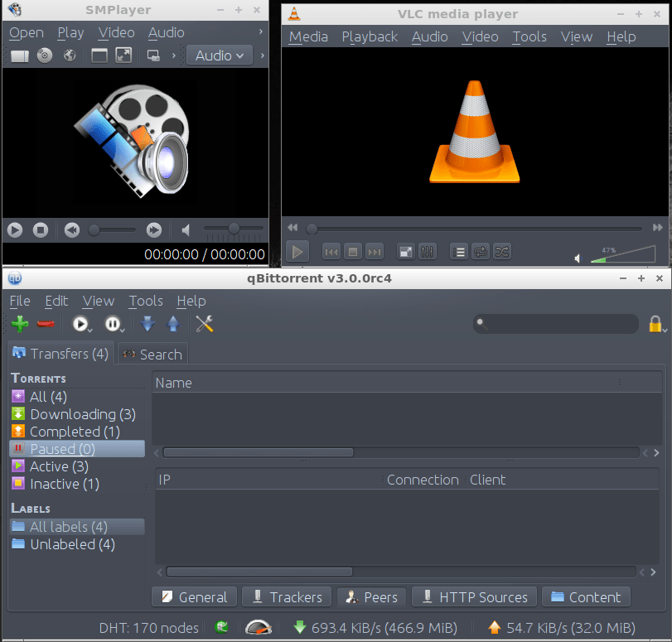Click the VLC slower playback arrows

click(292, 228)
